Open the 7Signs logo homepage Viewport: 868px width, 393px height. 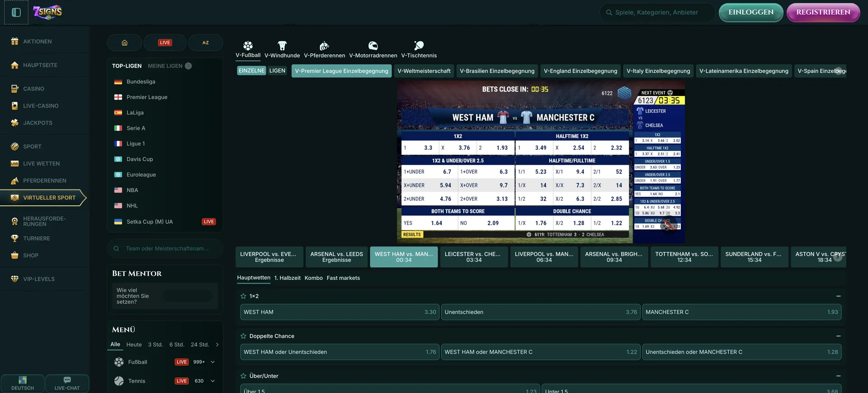pos(47,12)
